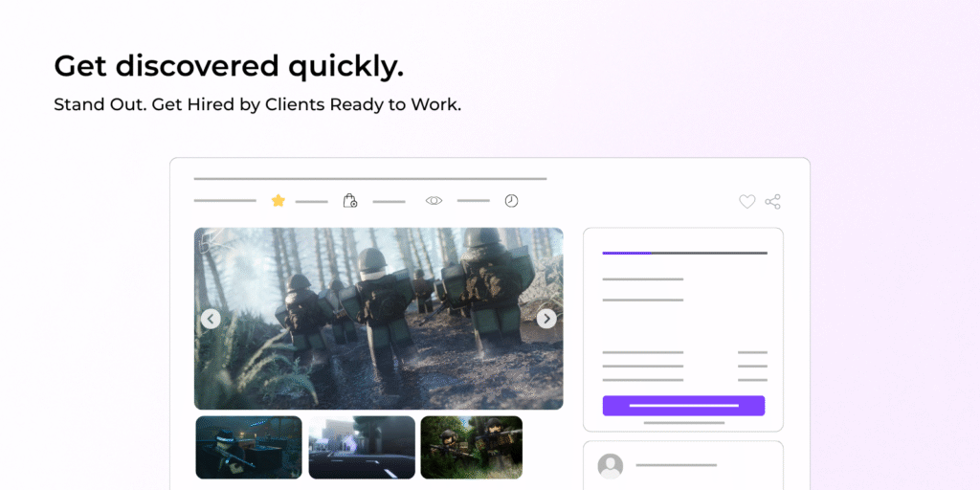The image size is (980, 490).
Task: Click the shopping bag orders icon
Action: click(x=350, y=201)
